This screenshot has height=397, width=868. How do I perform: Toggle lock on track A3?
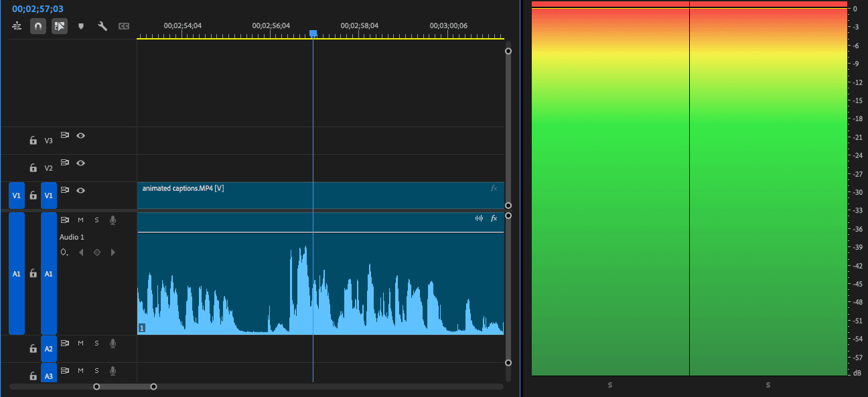pyautogui.click(x=33, y=376)
